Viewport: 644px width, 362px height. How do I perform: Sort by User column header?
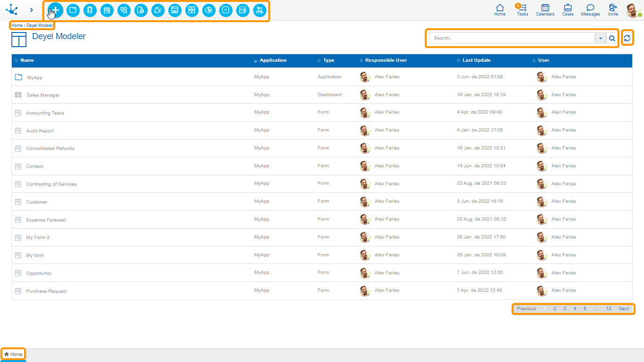point(544,60)
